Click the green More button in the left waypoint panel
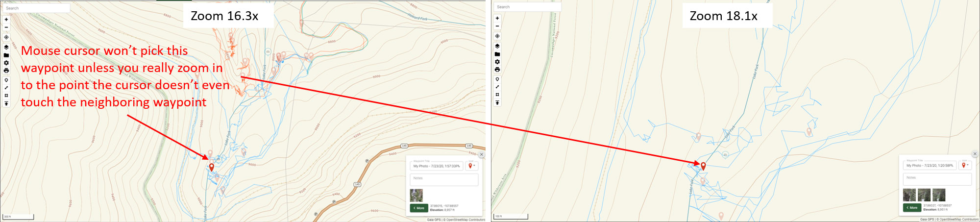The image size is (980, 222). tap(419, 208)
